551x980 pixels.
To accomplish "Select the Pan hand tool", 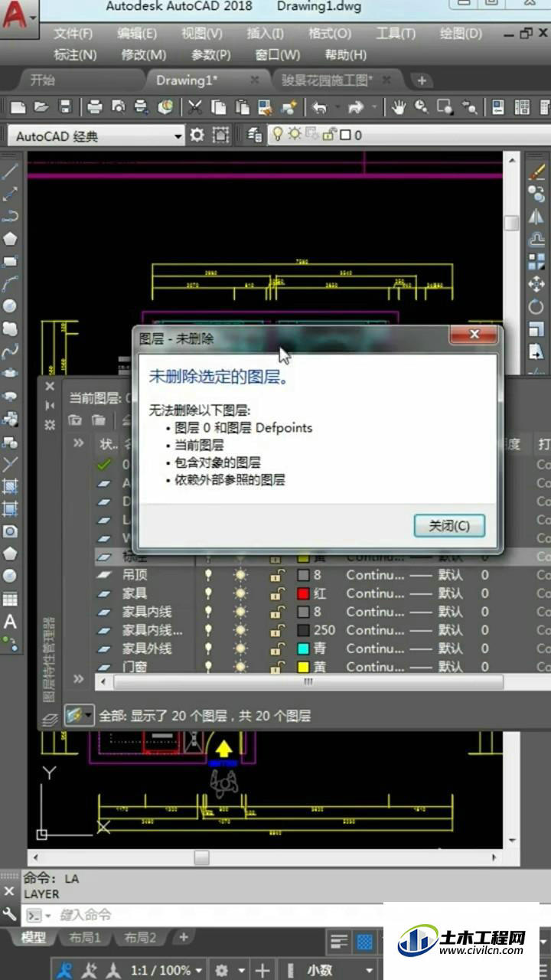I will pos(398,107).
